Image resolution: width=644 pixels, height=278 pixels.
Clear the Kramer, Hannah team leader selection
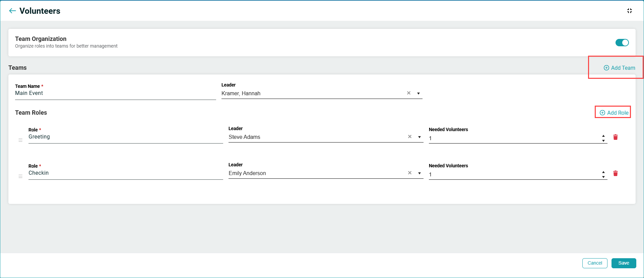408,93
